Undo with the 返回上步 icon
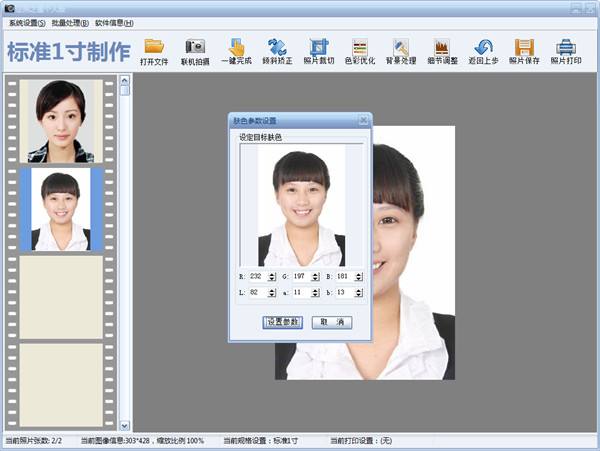Image resolution: width=600 pixels, height=451 pixels. (x=483, y=51)
